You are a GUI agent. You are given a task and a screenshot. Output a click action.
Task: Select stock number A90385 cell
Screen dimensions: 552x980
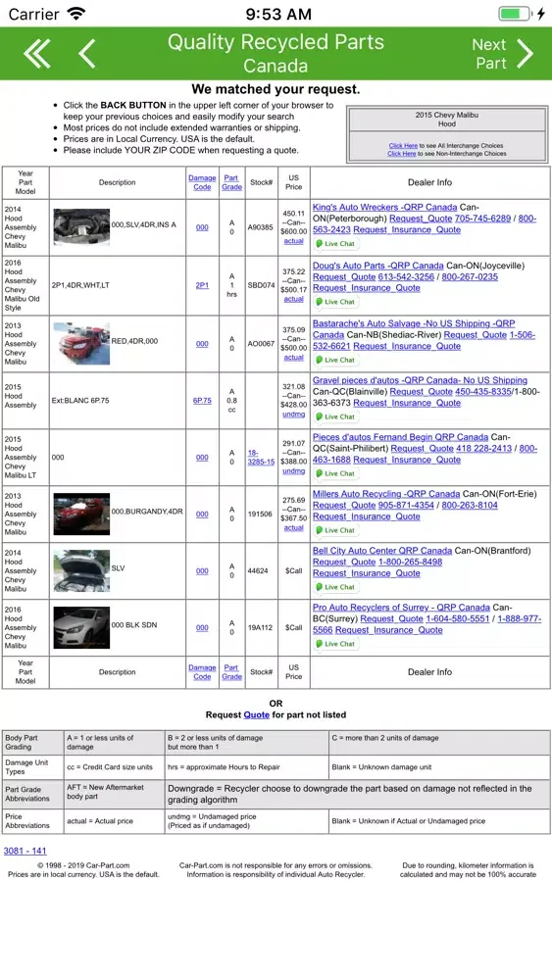262,227
